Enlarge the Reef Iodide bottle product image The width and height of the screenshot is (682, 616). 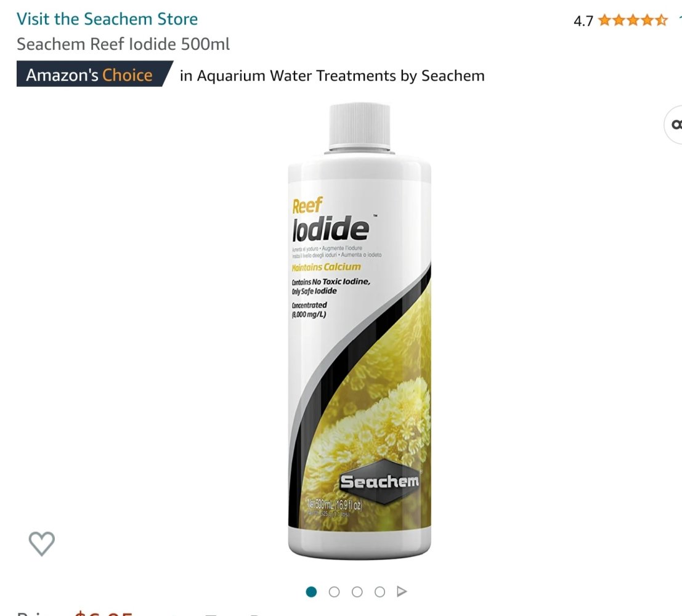pos(359,331)
